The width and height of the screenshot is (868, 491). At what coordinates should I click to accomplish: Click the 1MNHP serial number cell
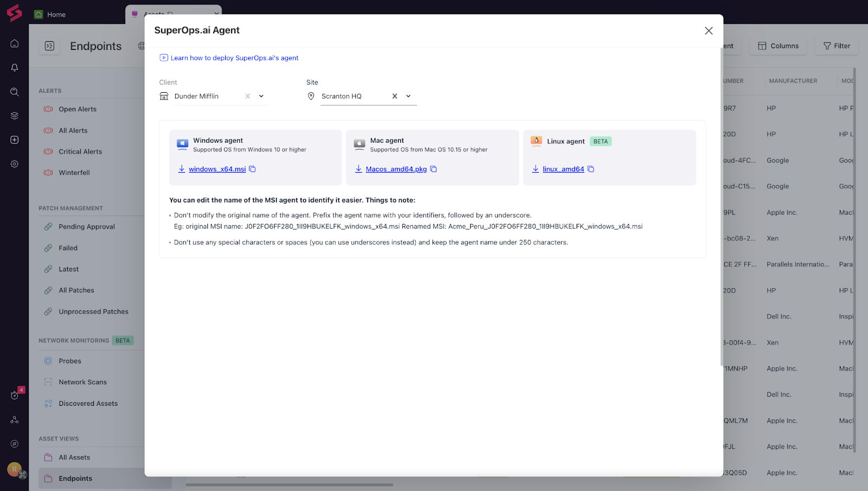tap(736, 369)
